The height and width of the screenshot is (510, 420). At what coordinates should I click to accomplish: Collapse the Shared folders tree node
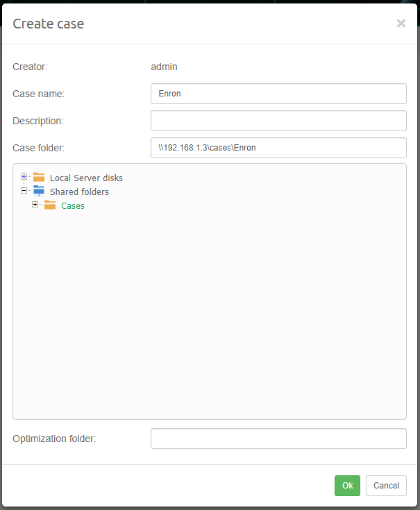24,191
